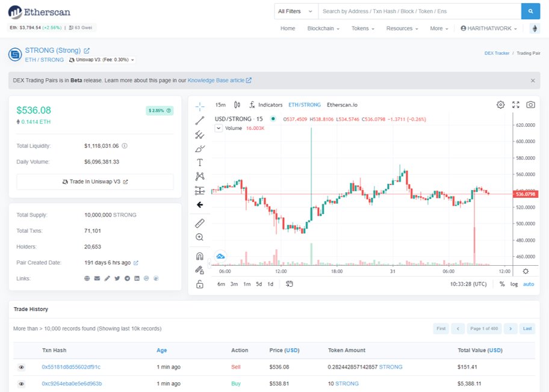
Task: Select the 1m chart range
Action: 247,284
